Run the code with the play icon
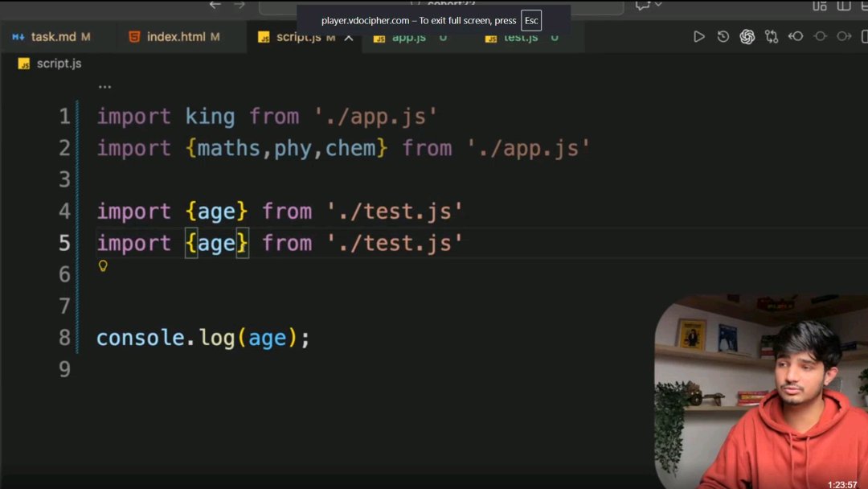 (698, 36)
